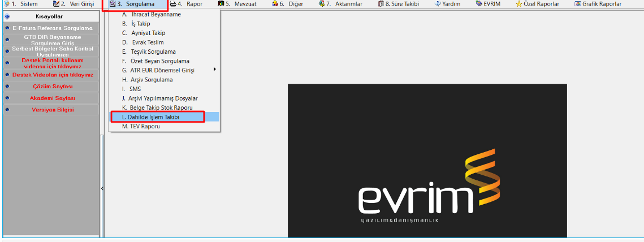
Task: Select C. Ayniyat Takip entry
Action: point(165,33)
